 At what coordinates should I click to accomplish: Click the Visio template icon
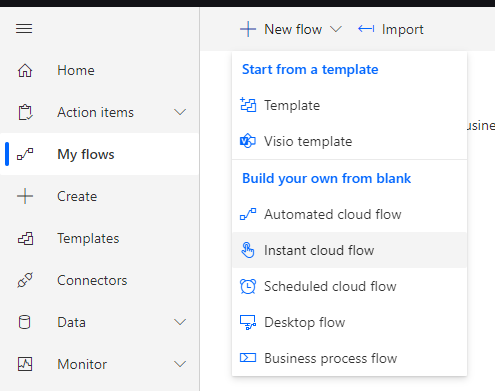click(x=248, y=141)
